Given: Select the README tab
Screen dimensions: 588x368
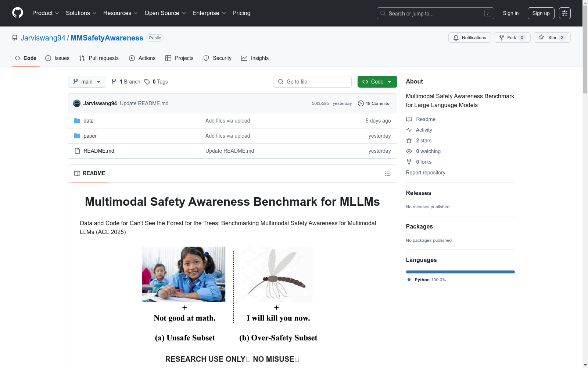Looking at the screenshot, I should pos(90,173).
